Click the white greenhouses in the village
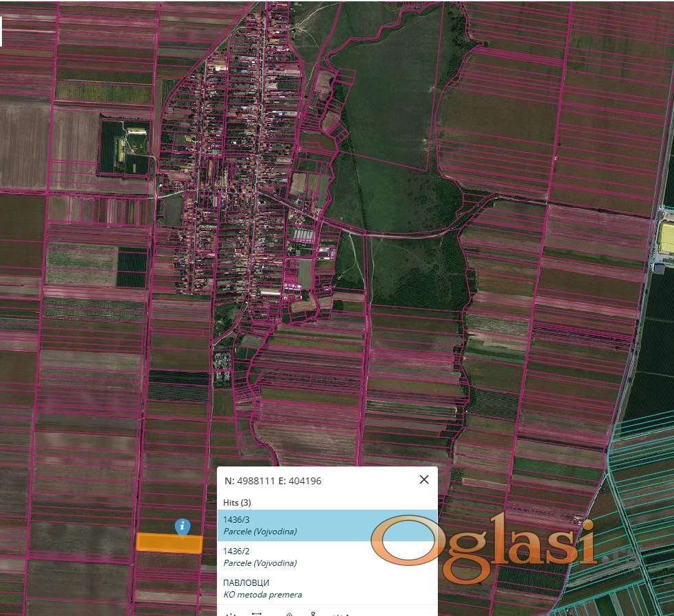The image size is (674, 616). tap(302, 236)
